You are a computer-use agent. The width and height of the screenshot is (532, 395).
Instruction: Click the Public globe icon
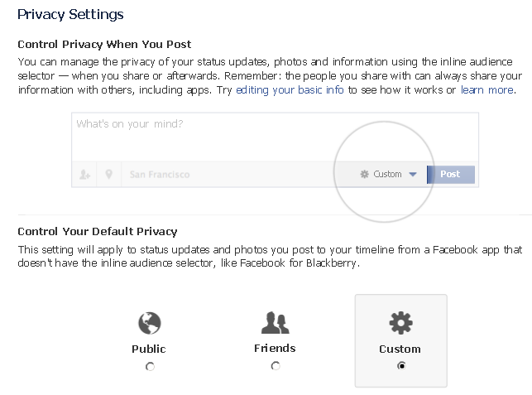[149, 323]
